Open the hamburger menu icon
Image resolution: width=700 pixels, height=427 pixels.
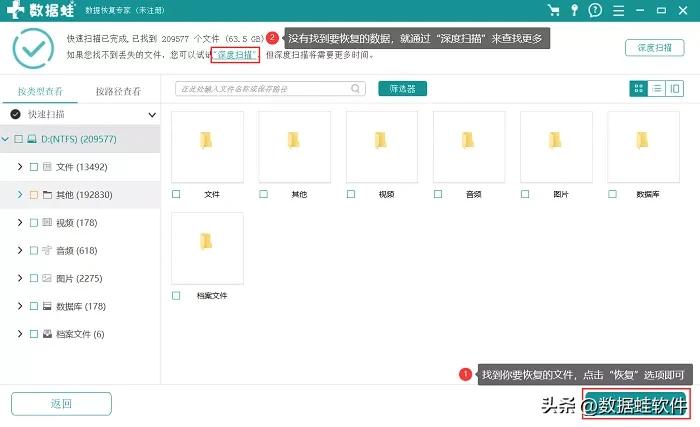618,10
